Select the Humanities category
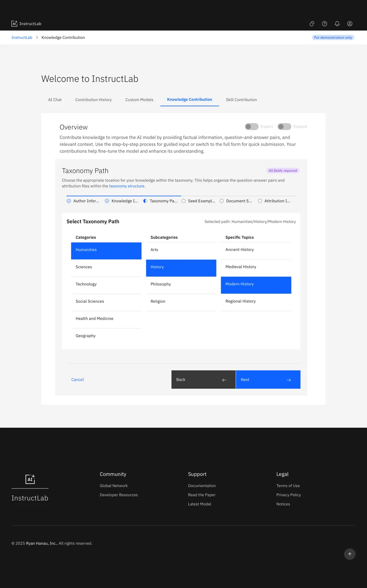Screen dimensions: 367x588 (106, 251)
